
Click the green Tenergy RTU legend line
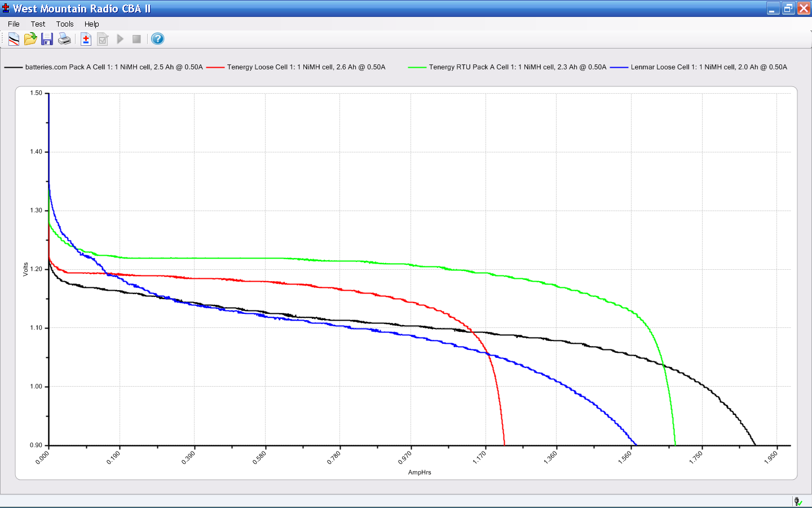click(x=417, y=67)
